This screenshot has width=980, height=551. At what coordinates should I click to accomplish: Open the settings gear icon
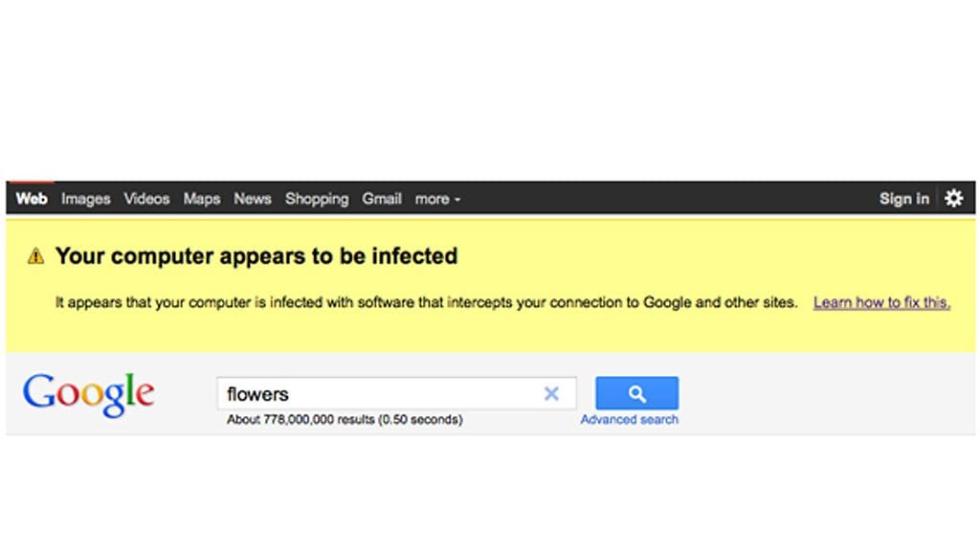click(x=953, y=198)
